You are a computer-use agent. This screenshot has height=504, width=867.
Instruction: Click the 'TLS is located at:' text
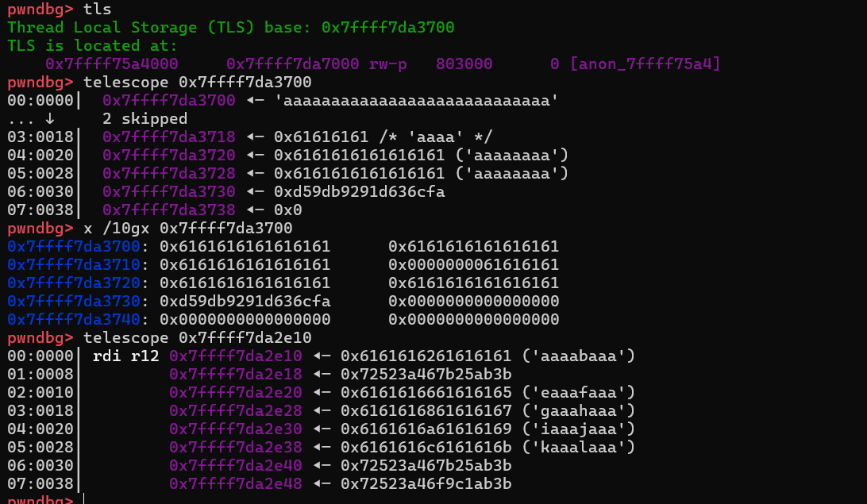92,45
